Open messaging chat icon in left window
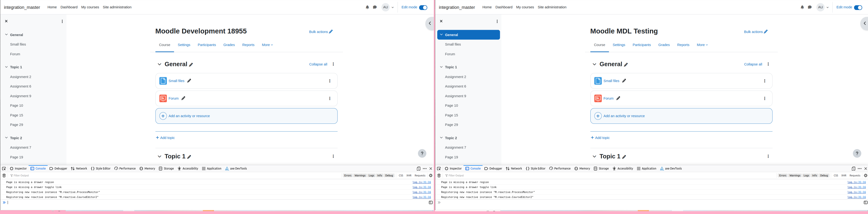 [x=375, y=7]
